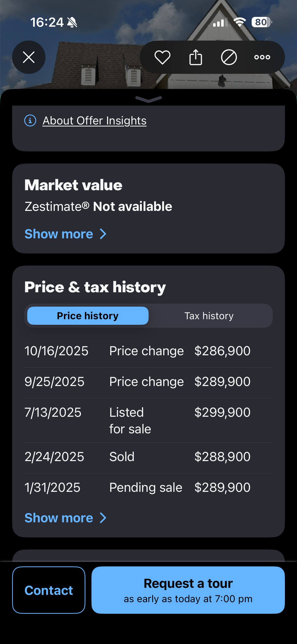The height and width of the screenshot is (644, 297).
Task: Expand price history with Show more
Action: pos(65,518)
